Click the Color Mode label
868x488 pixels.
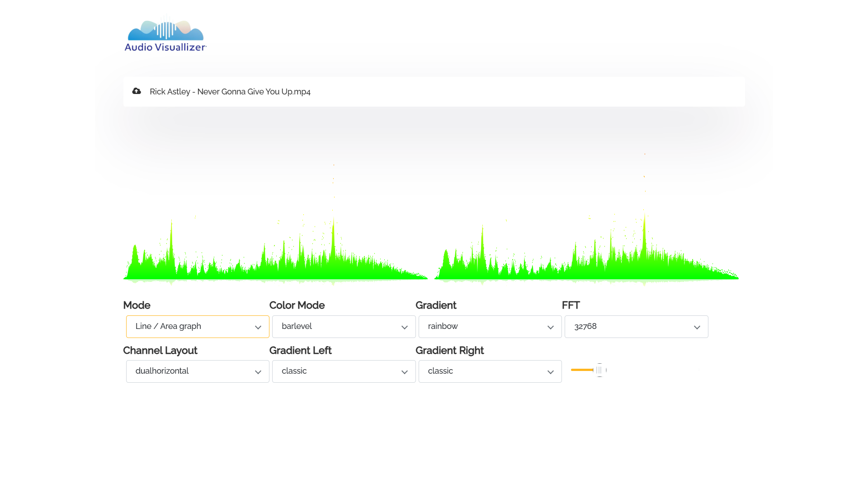click(297, 305)
